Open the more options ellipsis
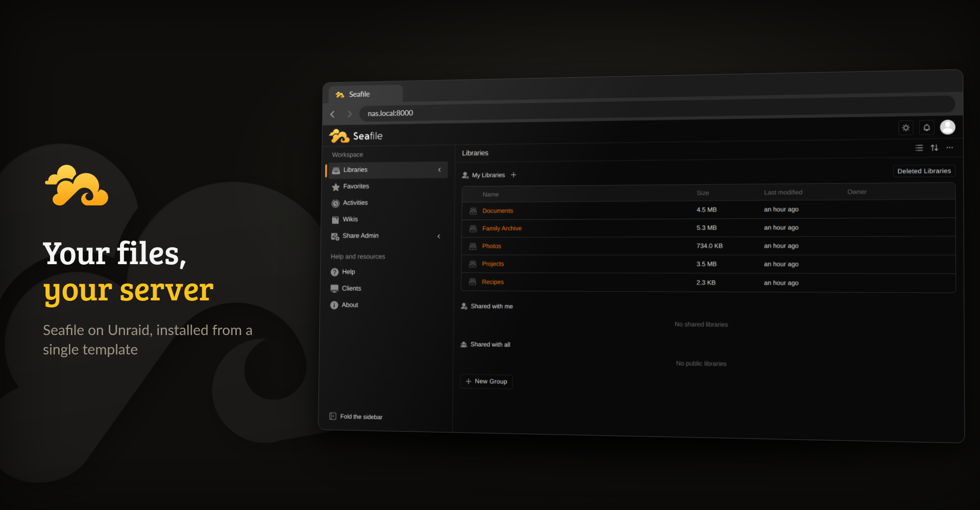This screenshot has height=510, width=980. tap(949, 148)
